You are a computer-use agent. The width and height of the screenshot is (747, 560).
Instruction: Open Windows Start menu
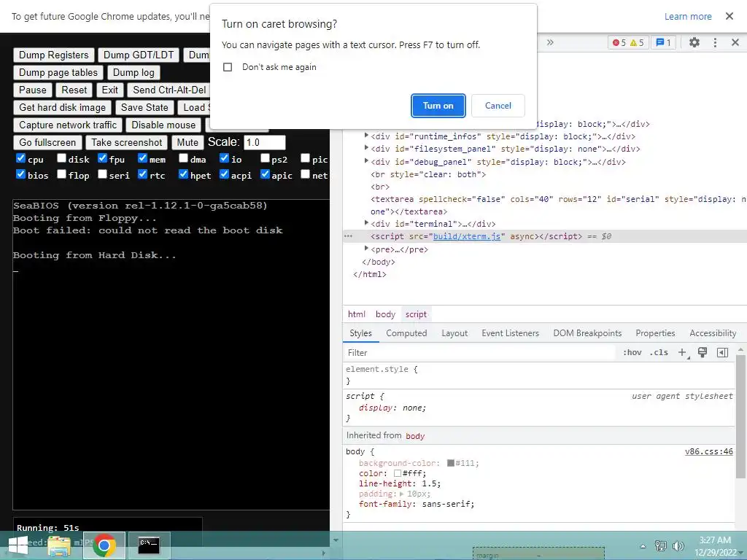coord(18,545)
